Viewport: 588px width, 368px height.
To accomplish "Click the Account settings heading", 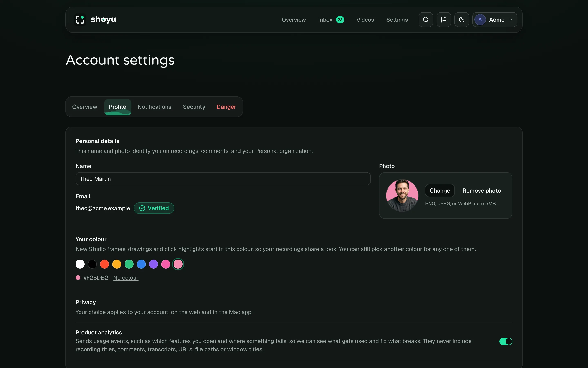I will coord(120,60).
